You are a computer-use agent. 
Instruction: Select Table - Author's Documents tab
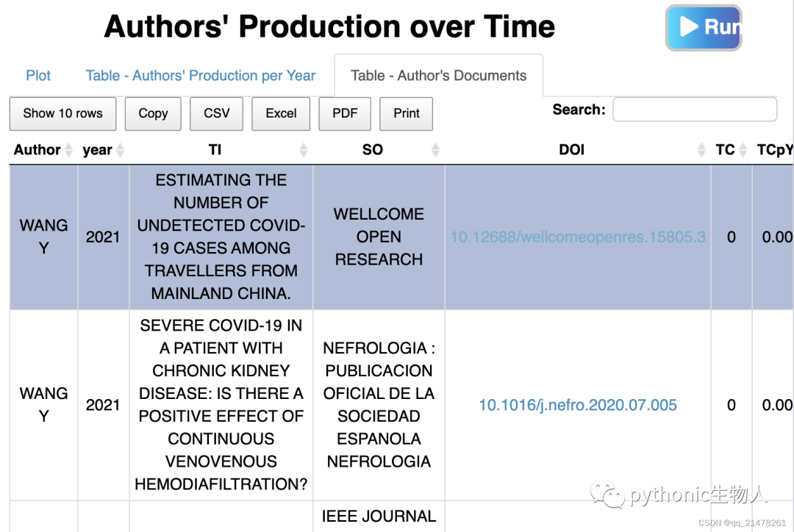pyautogui.click(x=438, y=76)
